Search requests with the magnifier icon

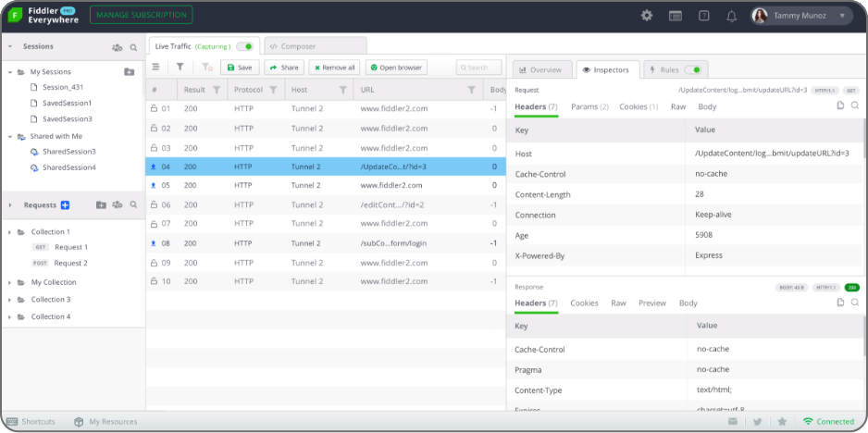click(133, 204)
